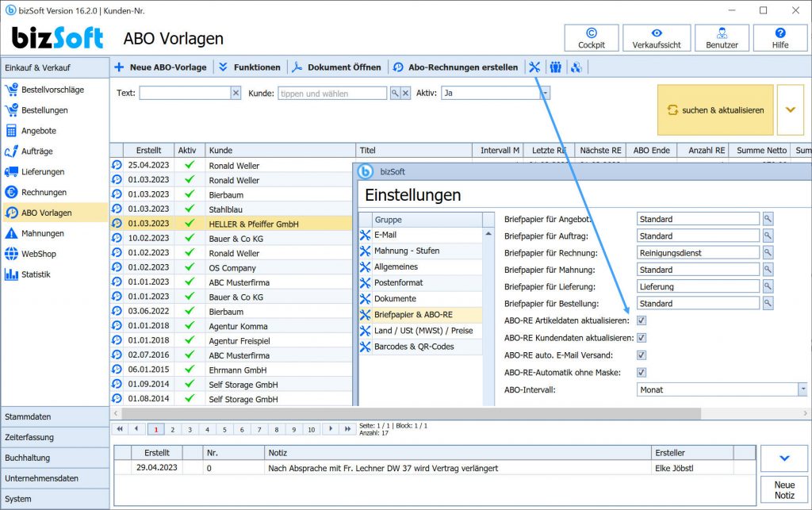Open WebShop in sidebar

(x=55, y=254)
